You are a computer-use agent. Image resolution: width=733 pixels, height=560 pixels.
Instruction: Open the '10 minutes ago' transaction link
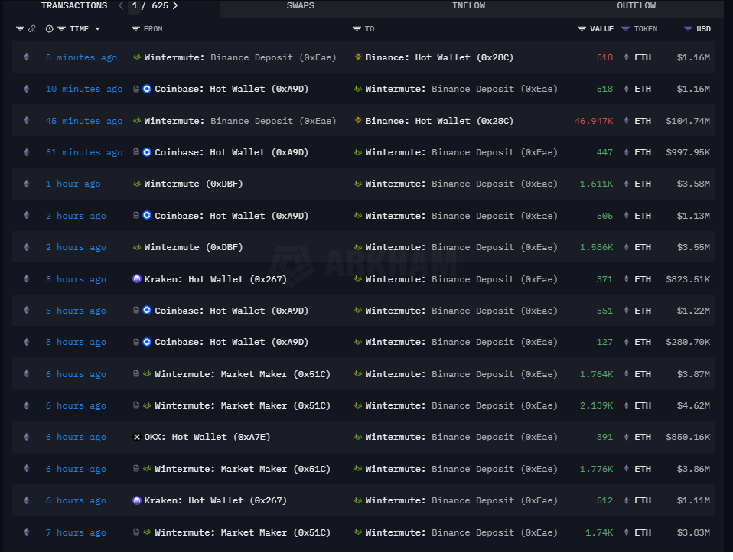[x=84, y=89]
